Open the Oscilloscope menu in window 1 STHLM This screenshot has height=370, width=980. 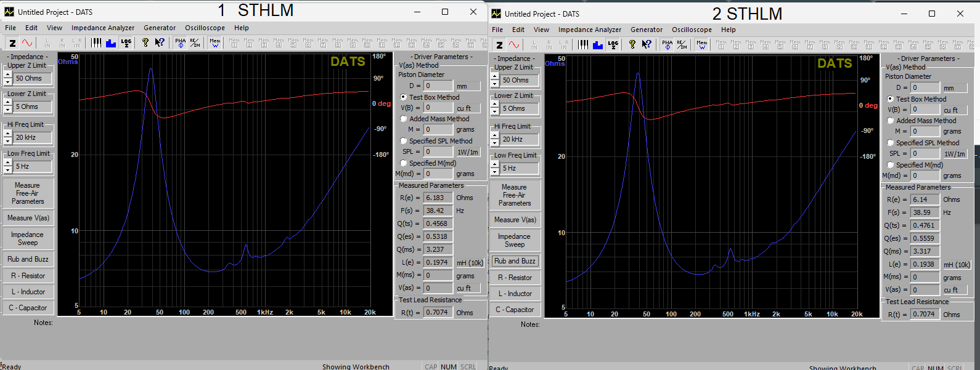click(x=205, y=28)
